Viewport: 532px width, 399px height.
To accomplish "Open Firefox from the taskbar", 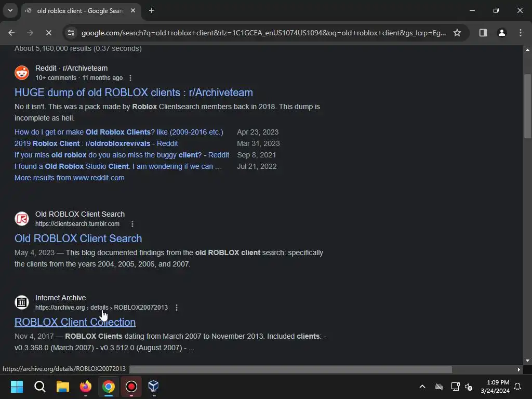I will pos(86,387).
